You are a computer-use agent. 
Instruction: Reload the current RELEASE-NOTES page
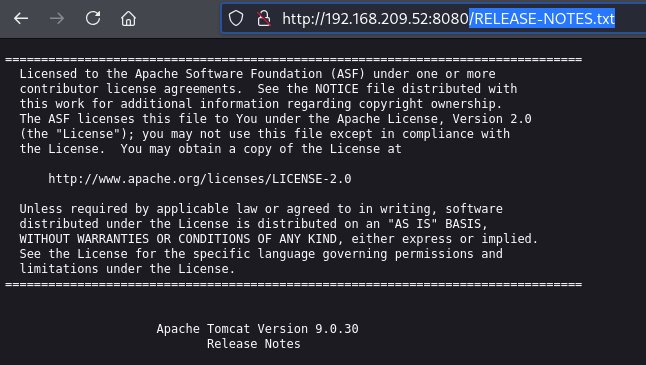click(93, 18)
